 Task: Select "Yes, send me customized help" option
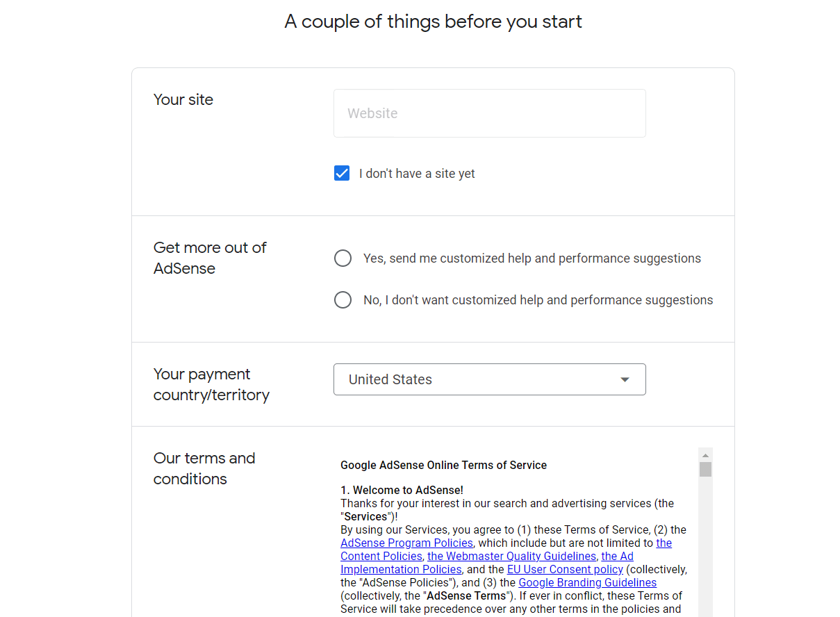click(x=343, y=258)
